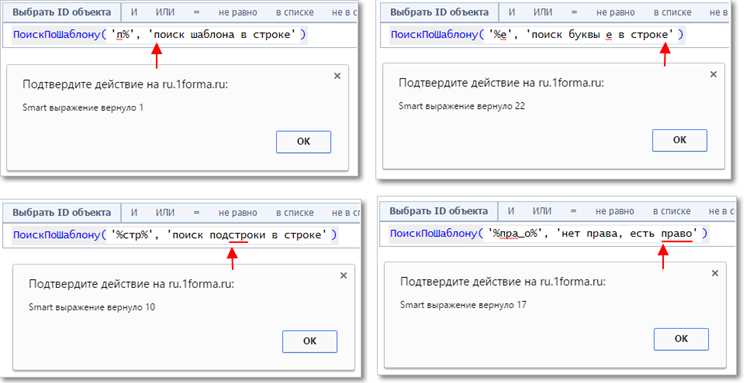Click OK in the dialog returning 17
The height and width of the screenshot is (383, 750).
click(x=681, y=339)
